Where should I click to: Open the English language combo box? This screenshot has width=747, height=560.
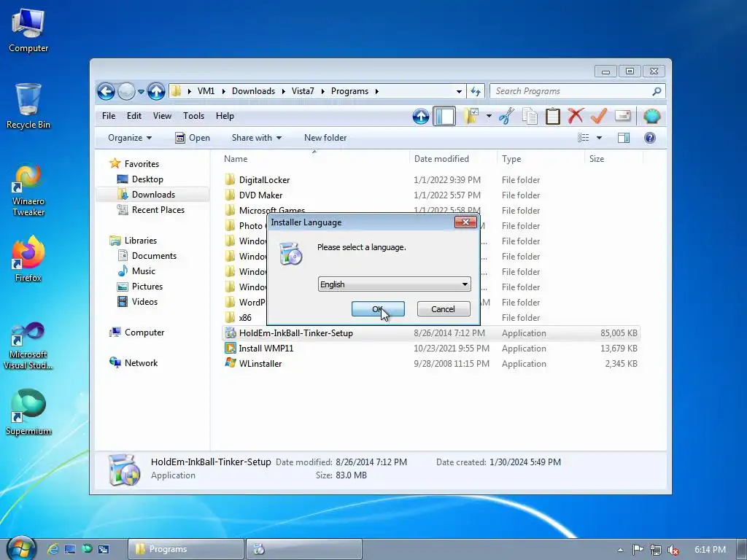pos(394,284)
